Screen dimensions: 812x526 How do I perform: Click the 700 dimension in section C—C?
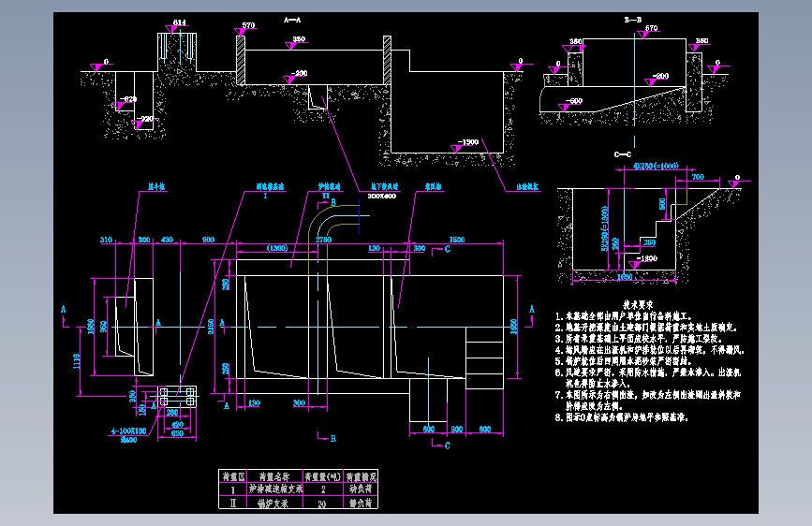click(x=698, y=177)
